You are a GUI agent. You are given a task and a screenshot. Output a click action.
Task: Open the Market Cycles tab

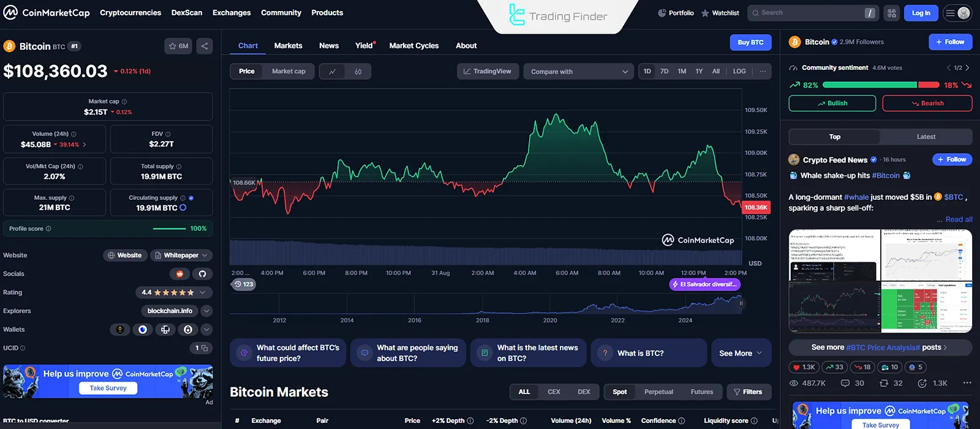(x=414, y=46)
